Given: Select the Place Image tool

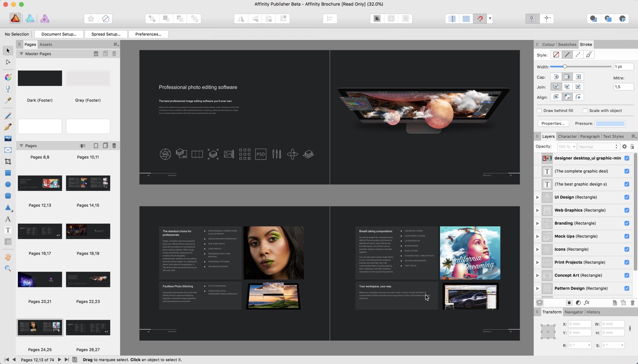Looking at the screenshot, I should [8, 139].
